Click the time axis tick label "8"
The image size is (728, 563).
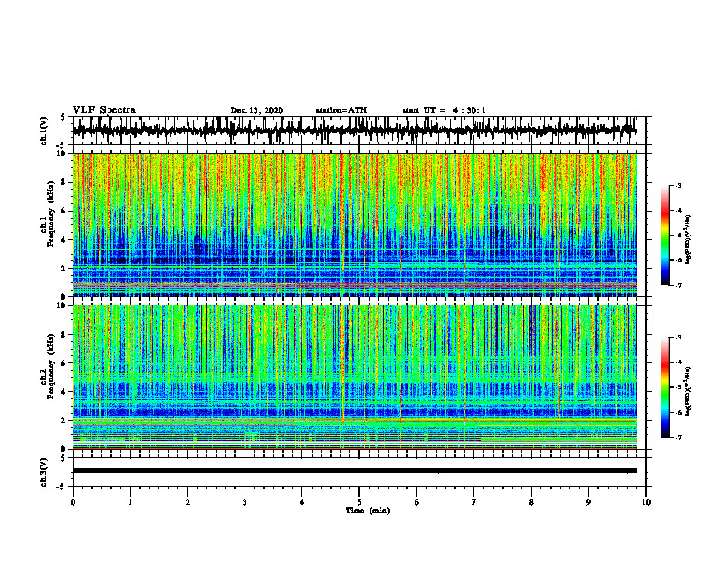pyautogui.click(x=531, y=502)
